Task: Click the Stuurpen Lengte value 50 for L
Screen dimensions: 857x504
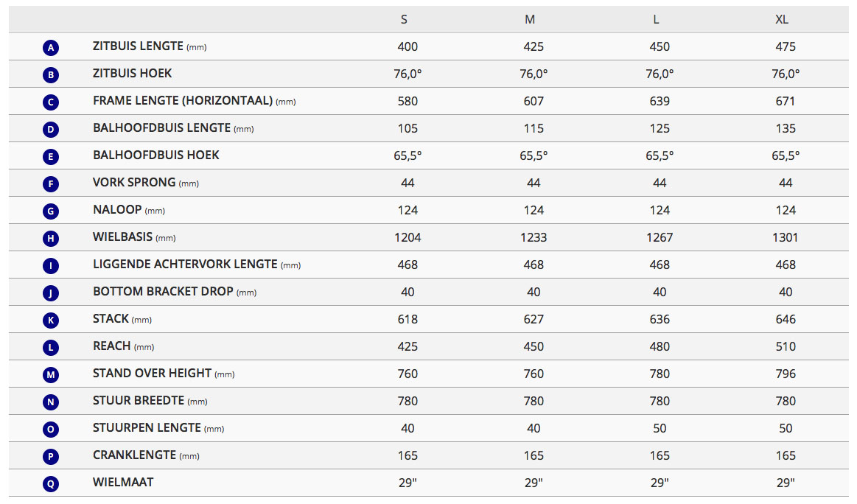Action: coord(660,428)
